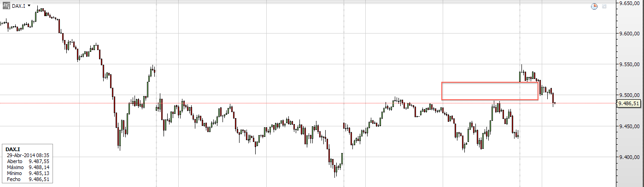
Task: Click the Máximo value in data box
Action: pyautogui.click(x=39, y=167)
